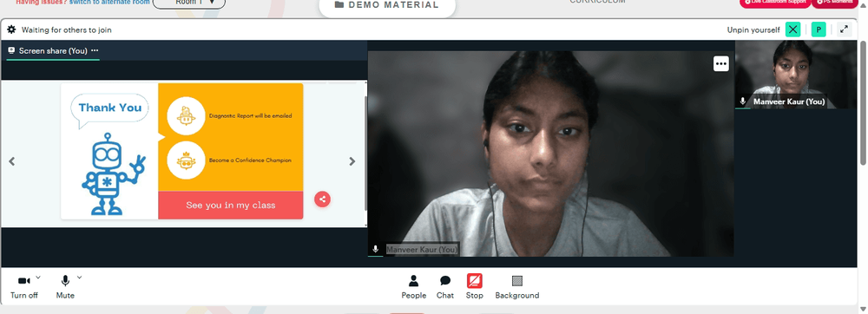Go to next slide with right arrow
The width and height of the screenshot is (868, 314).
click(352, 161)
